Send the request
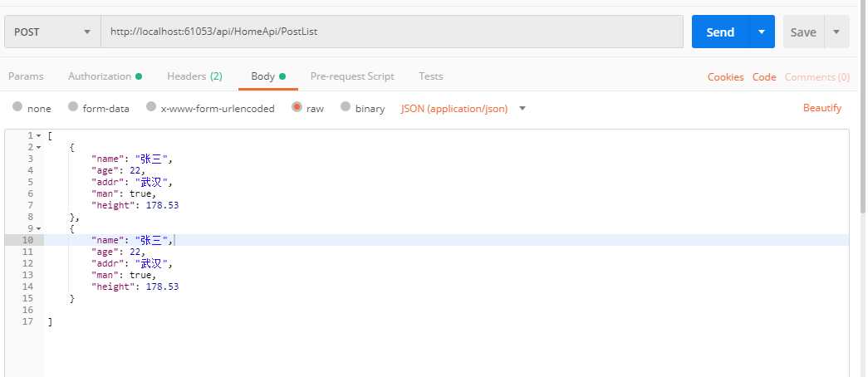The image size is (868, 377). tap(720, 32)
